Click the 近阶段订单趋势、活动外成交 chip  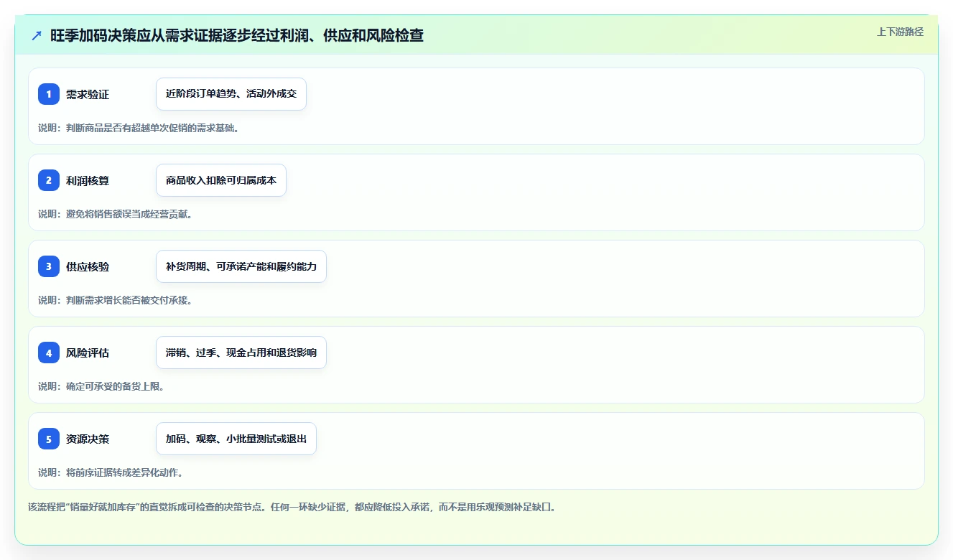[231, 94]
